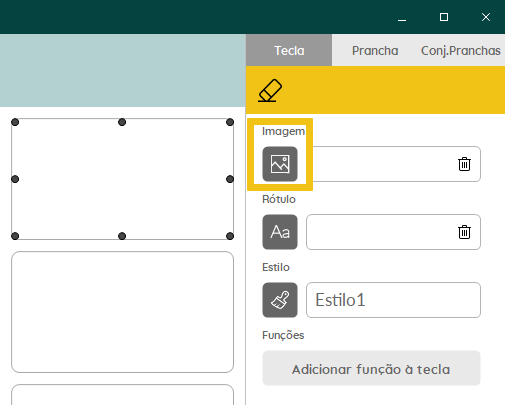Click Adicionar função à tecla button
Viewport: 505px width, 405px height.
coord(371,368)
